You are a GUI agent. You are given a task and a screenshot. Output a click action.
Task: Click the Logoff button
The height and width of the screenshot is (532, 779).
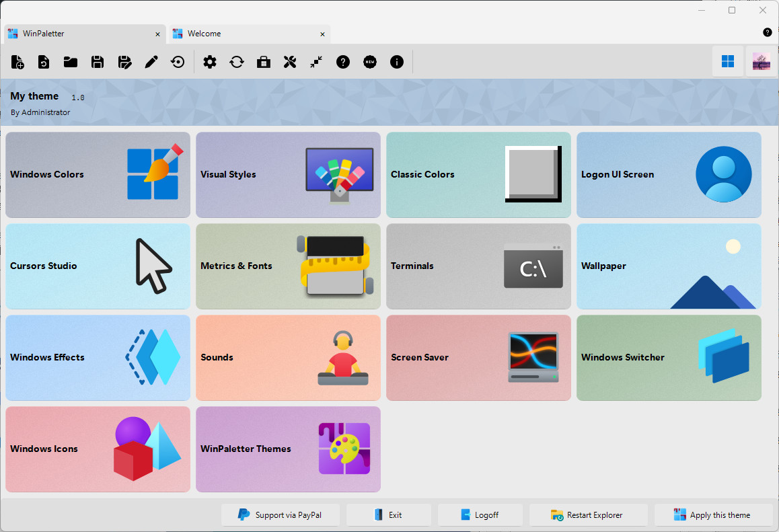point(480,515)
